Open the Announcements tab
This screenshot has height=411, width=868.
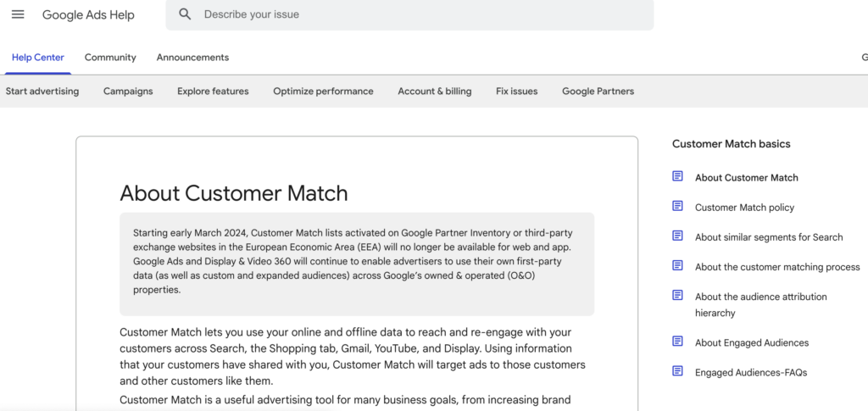coord(192,58)
